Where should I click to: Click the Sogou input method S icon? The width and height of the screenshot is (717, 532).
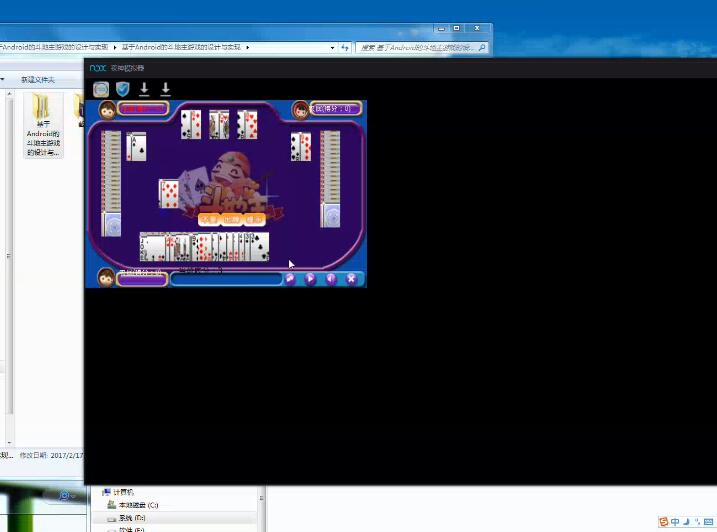[x=663, y=521]
